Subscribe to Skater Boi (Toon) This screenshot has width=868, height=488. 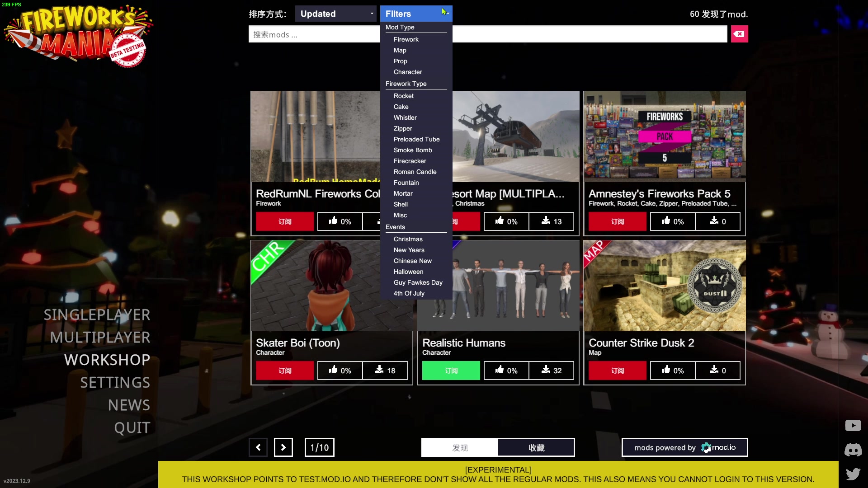285,371
